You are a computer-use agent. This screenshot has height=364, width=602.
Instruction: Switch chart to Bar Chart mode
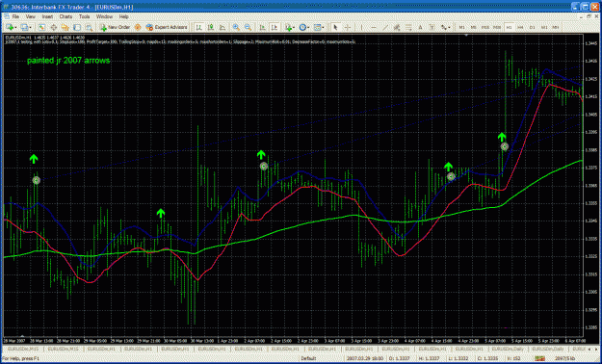[x=199, y=27]
